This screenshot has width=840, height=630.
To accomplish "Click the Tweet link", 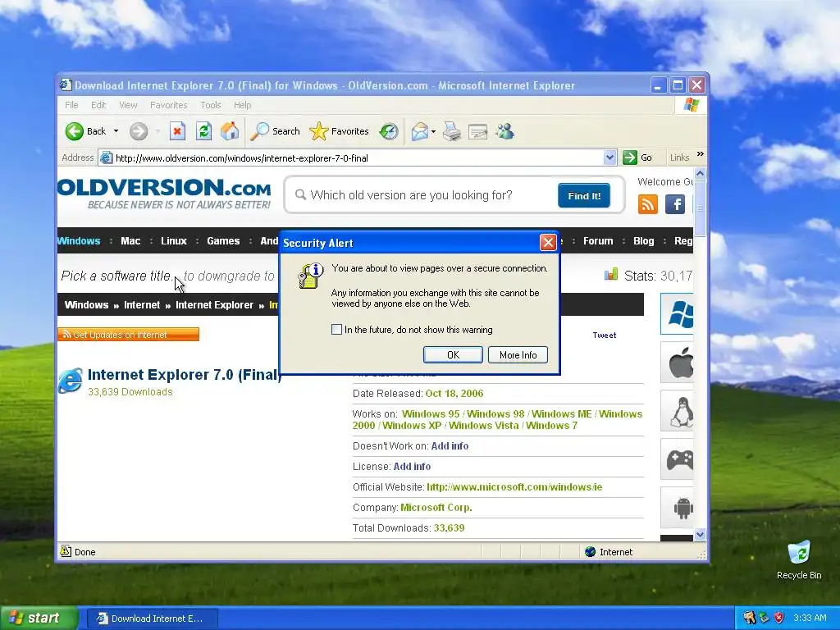I will [605, 335].
